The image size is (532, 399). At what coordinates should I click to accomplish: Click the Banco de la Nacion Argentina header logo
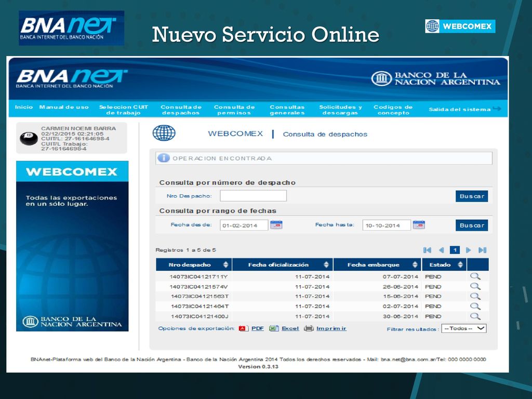point(435,78)
